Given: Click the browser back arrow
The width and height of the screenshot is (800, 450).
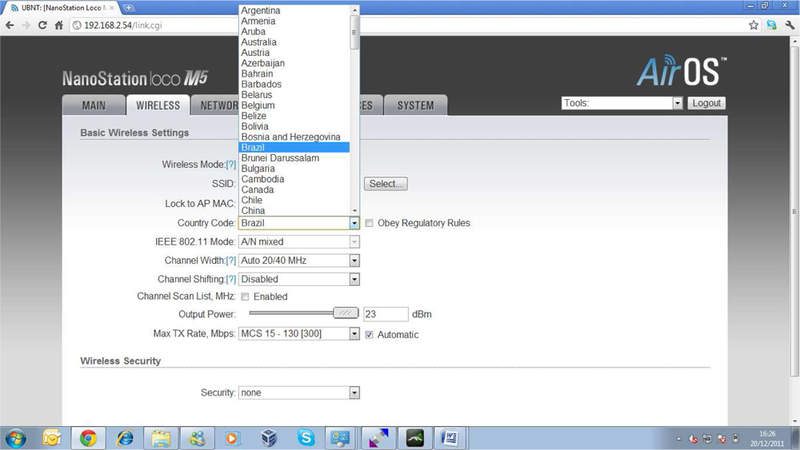Looking at the screenshot, I should tap(10, 25).
